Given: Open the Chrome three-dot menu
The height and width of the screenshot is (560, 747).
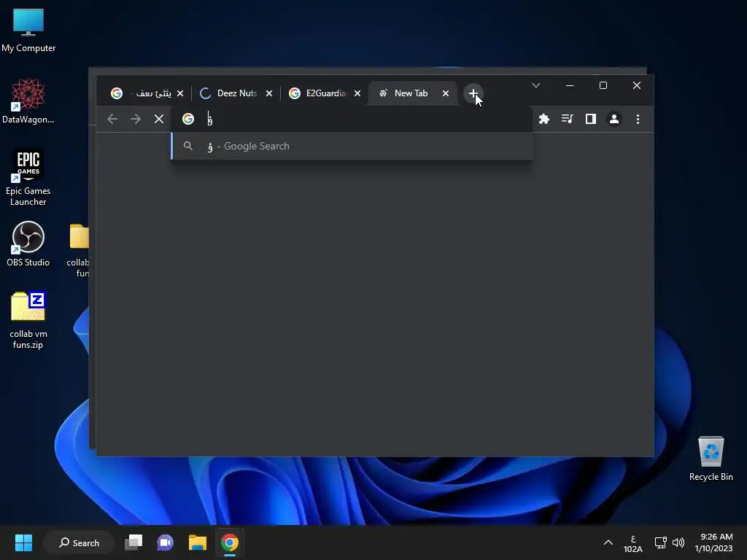Looking at the screenshot, I should pos(638,119).
